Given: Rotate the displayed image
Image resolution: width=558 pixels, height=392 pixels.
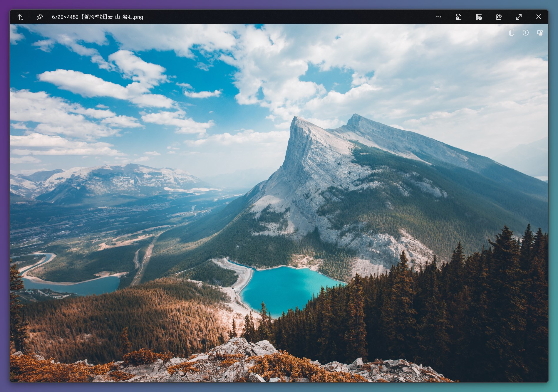Looking at the screenshot, I should 540,33.
